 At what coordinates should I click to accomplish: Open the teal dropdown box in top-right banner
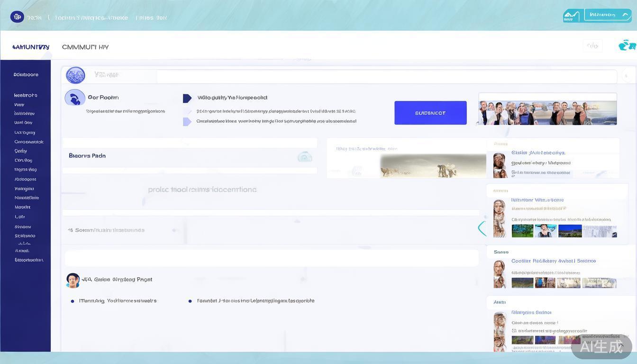608,15
